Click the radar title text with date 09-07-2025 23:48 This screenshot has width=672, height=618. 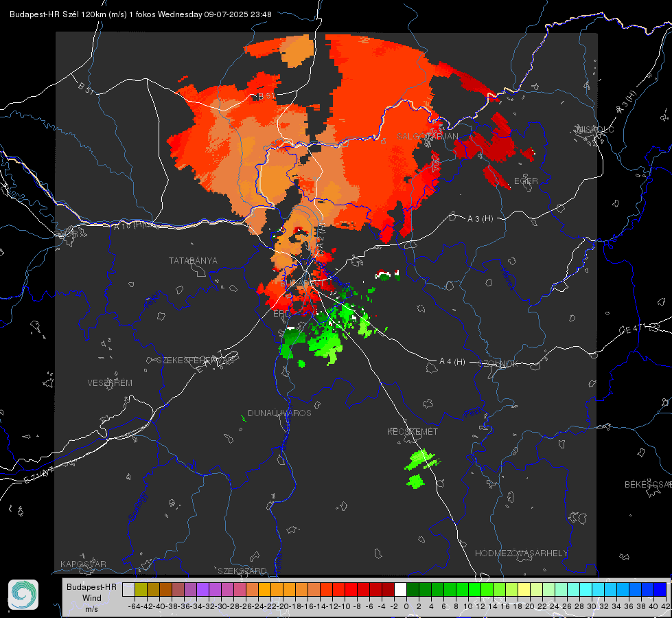tap(141, 14)
